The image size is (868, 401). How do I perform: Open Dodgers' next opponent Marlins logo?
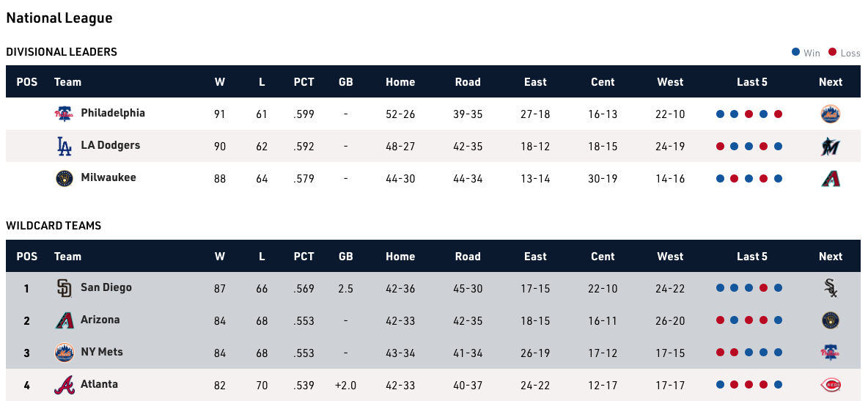click(x=831, y=146)
